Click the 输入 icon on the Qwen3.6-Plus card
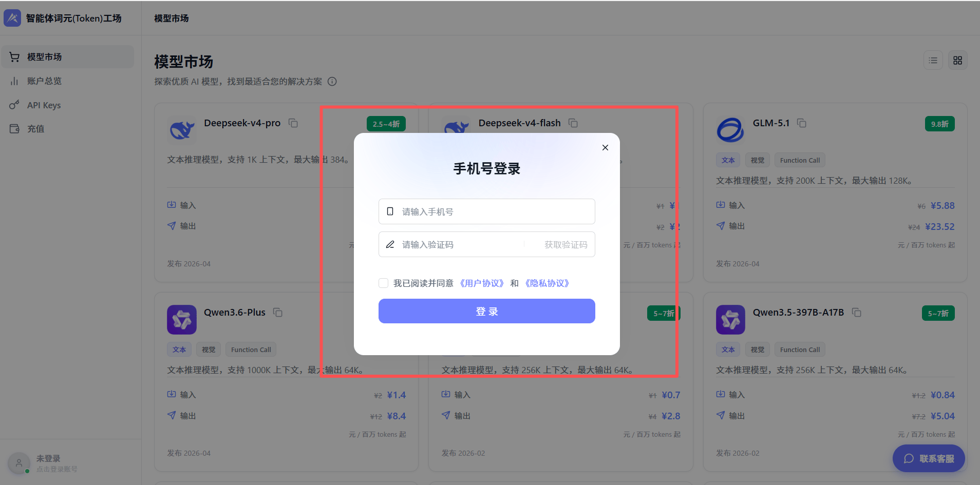 pyautogui.click(x=172, y=394)
